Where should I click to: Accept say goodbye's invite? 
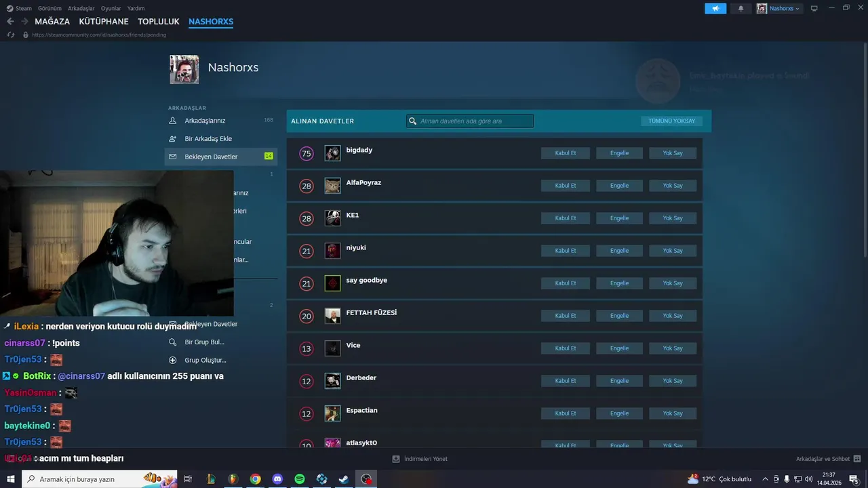(x=566, y=283)
